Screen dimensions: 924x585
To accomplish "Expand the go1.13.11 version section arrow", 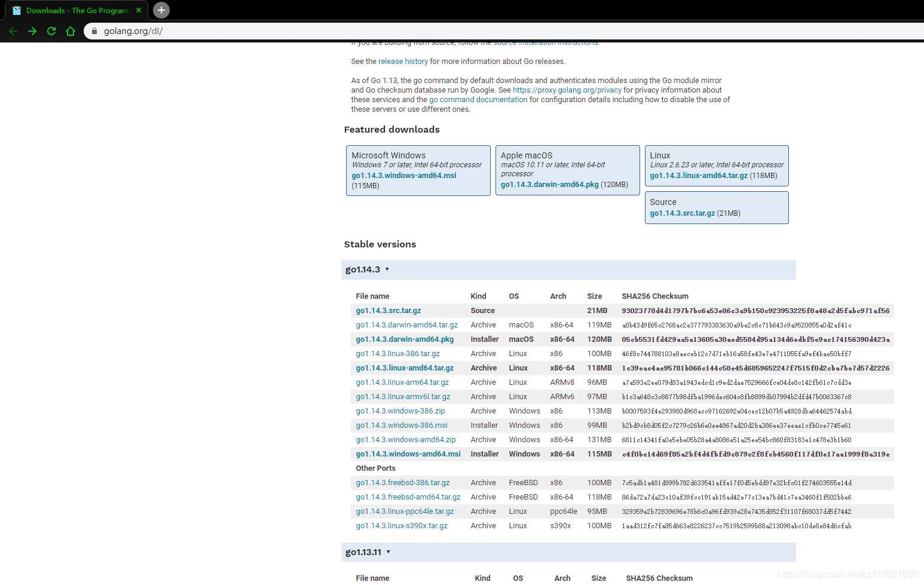I will 388,552.
